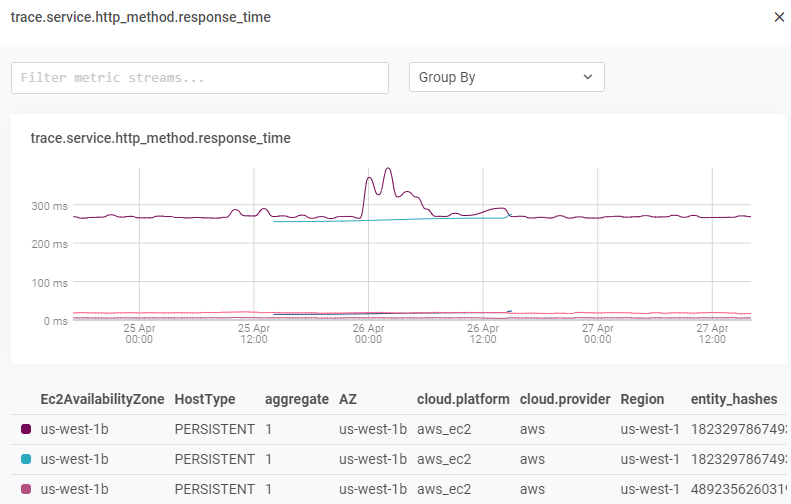Click the entity_hashes column header
Screen dimensions: 791x504
(x=733, y=399)
